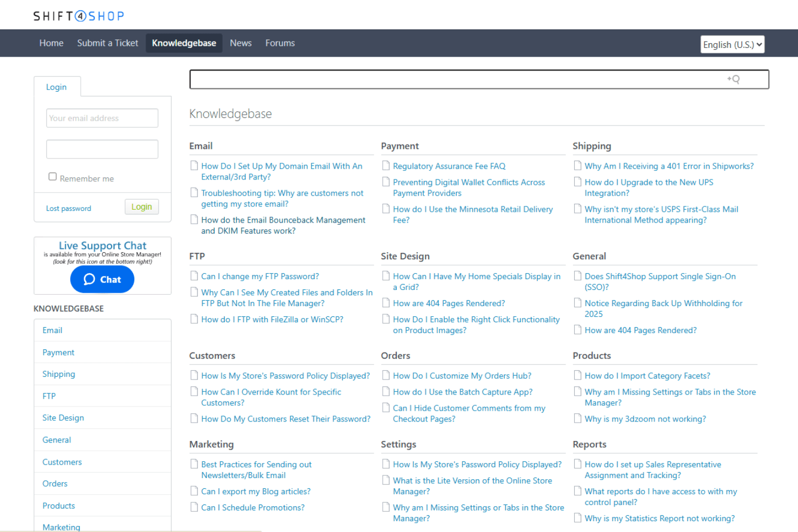This screenshot has width=798, height=532.
Task: Open 'Preventing Digital Wallet Conflicts' article
Action: click(x=469, y=188)
